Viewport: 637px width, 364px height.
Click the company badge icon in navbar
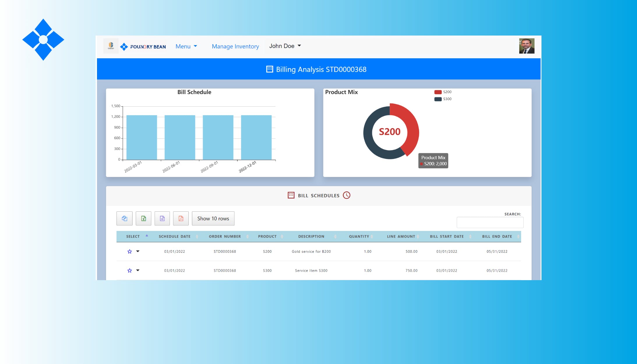click(111, 46)
